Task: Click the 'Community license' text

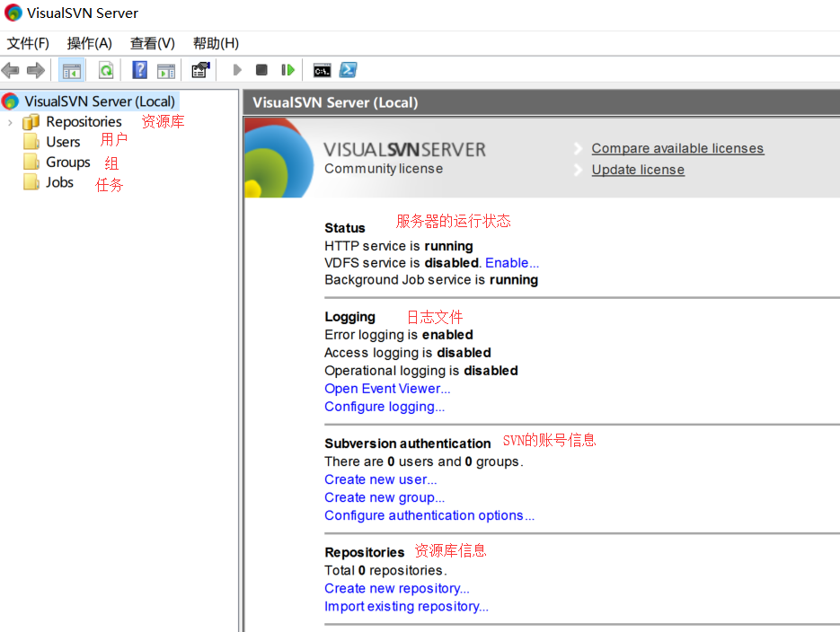Action: (384, 169)
